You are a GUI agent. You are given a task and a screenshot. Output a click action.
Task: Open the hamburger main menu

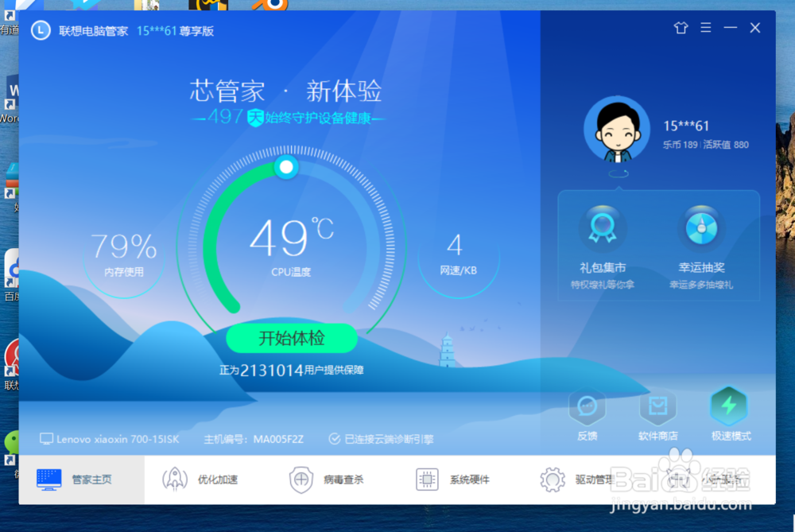tap(706, 27)
